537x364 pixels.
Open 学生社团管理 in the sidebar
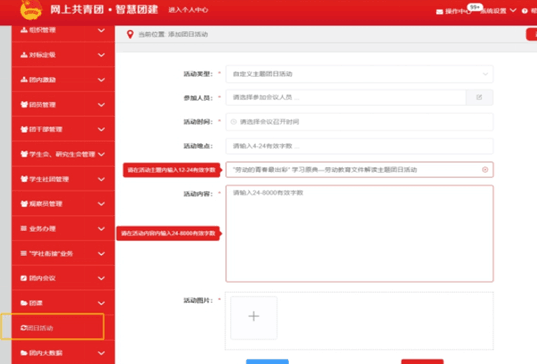pyautogui.click(x=63, y=179)
